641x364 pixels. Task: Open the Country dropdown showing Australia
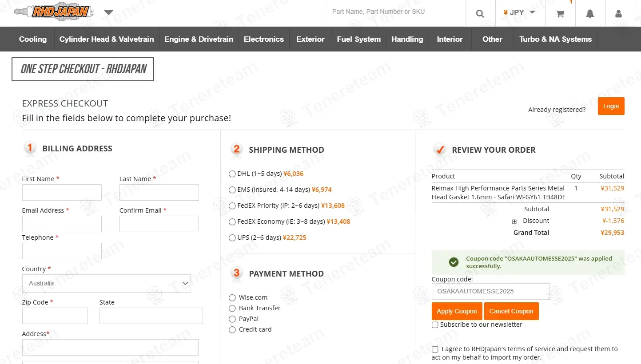pos(107,283)
